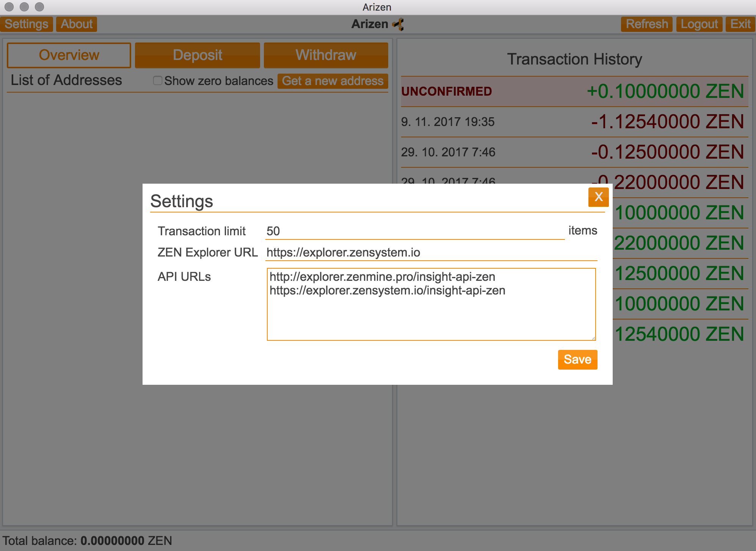Image resolution: width=756 pixels, height=551 pixels.
Task: Click the close X button on Settings
Action: point(598,197)
